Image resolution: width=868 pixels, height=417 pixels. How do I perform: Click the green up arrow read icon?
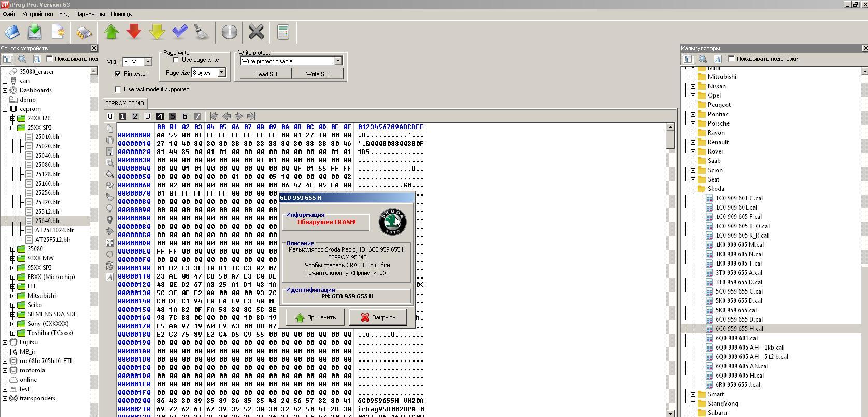pos(111,32)
